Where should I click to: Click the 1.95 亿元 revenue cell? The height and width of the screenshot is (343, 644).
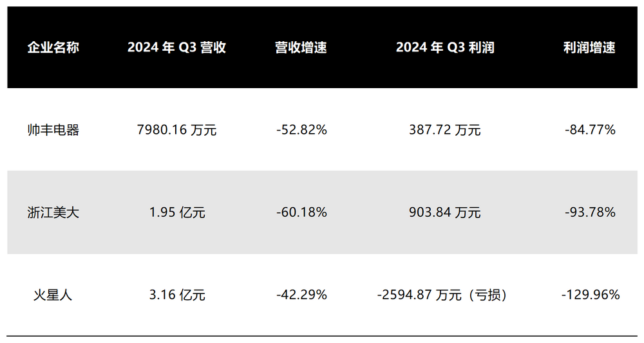(177, 212)
